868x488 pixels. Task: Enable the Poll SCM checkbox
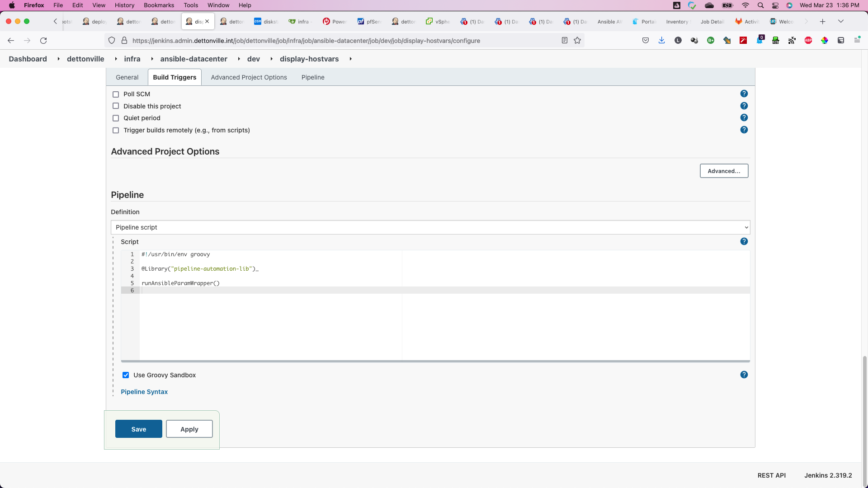pos(116,94)
